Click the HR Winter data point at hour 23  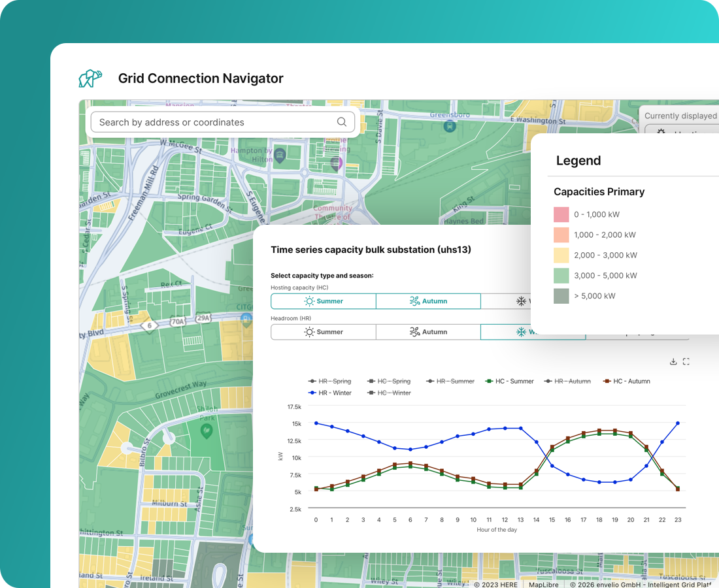pos(678,423)
